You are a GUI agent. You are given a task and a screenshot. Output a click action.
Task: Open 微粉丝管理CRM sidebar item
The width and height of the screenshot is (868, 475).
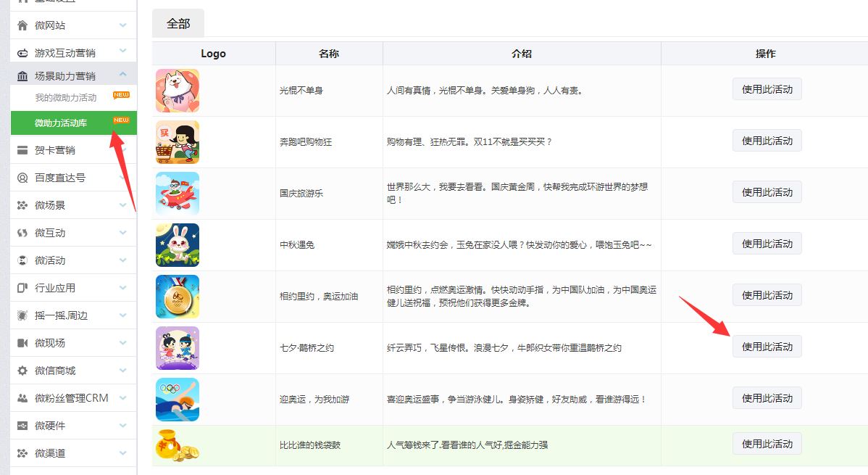71,398
